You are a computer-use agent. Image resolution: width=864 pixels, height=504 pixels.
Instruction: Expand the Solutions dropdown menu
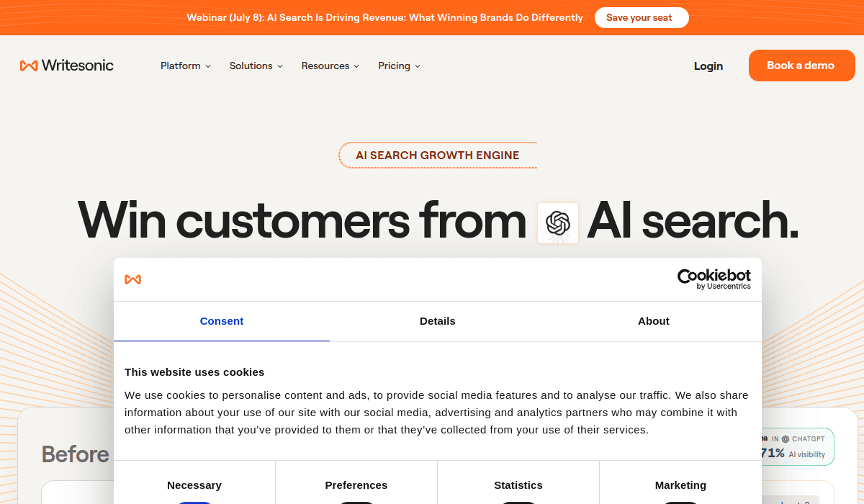pyautogui.click(x=256, y=66)
